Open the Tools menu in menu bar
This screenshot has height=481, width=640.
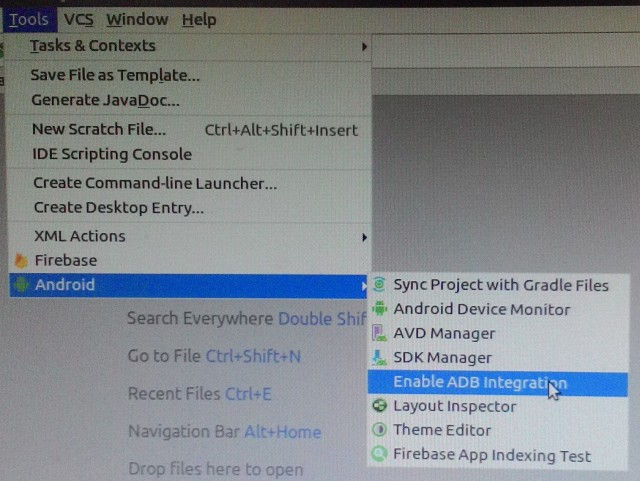[29, 20]
